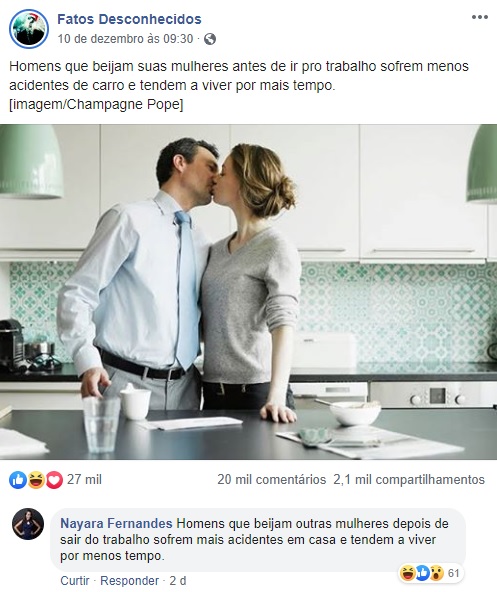Image resolution: width=497 pixels, height=592 pixels.
Task: Open the post options three-dot menu
Action: (479, 17)
